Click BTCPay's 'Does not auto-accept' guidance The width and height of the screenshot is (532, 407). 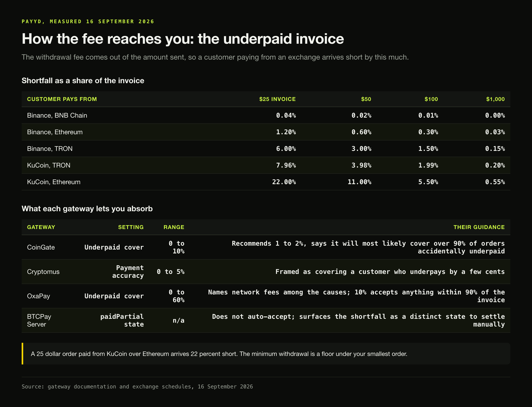point(358,320)
